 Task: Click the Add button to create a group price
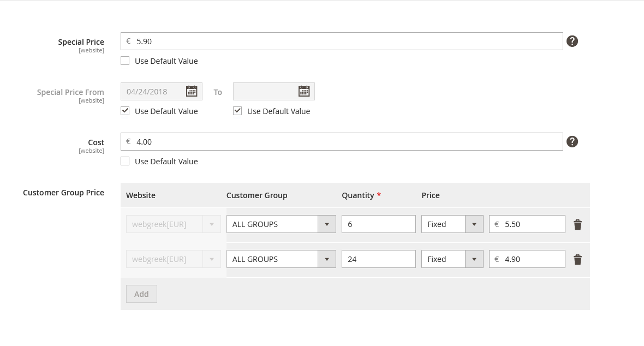pyautogui.click(x=141, y=294)
